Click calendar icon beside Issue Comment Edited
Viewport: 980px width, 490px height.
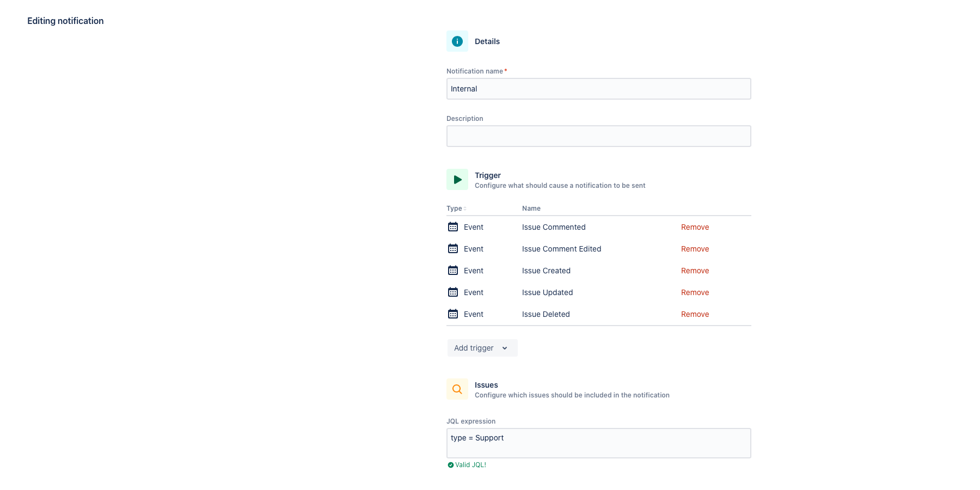tap(453, 249)
